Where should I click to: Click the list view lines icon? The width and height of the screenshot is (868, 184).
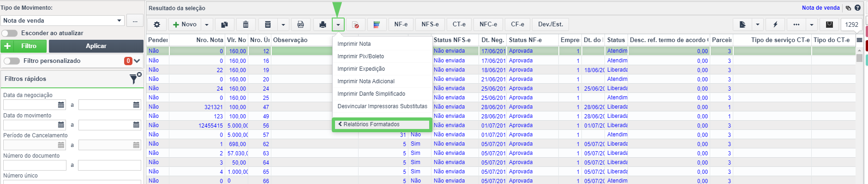point(268,25)
